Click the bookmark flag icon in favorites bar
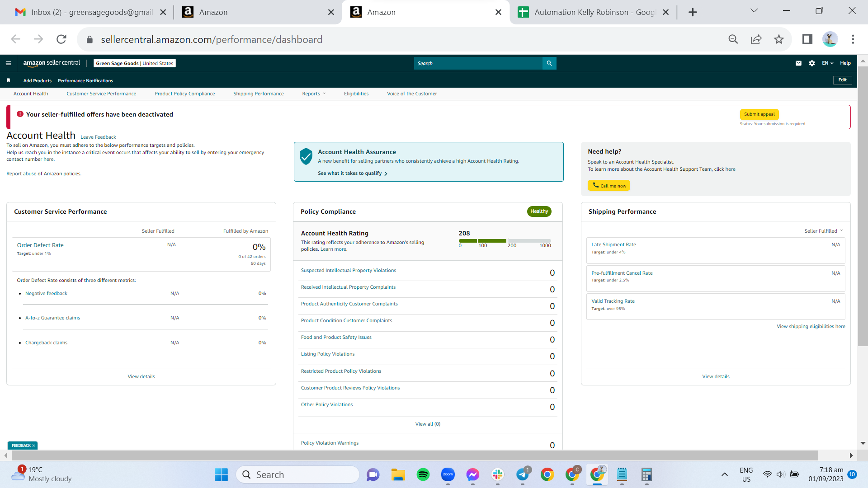The width and height of the screenshot is (868, 488). (x=8, y=80)
